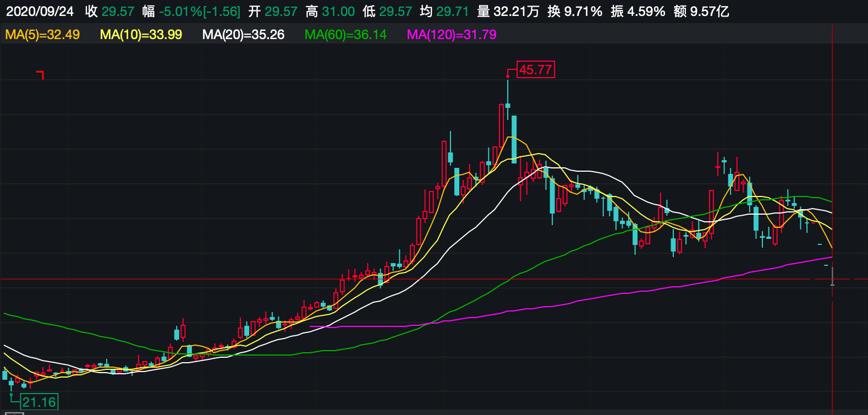Click the MA(5)=32.49 indicator label
This screenshot has height=415, width=868.
42,35
